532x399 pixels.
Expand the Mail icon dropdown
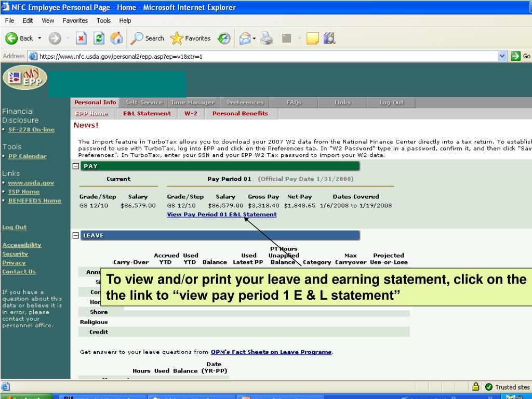click(254, 38)
